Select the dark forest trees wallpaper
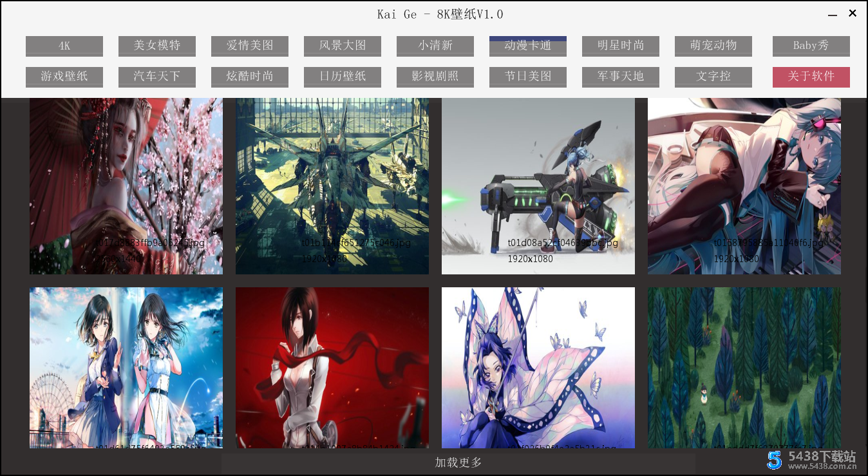The height and width of the screenshot is (476, 868). tap(744, 367)
